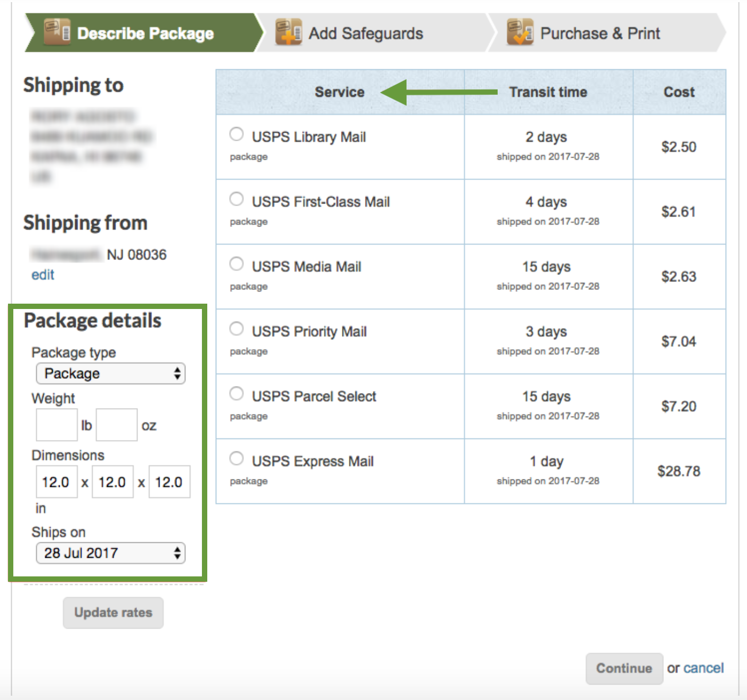Open the Ships on date dropdown
This screenshot has height=700, width=747.
(110, 553)
